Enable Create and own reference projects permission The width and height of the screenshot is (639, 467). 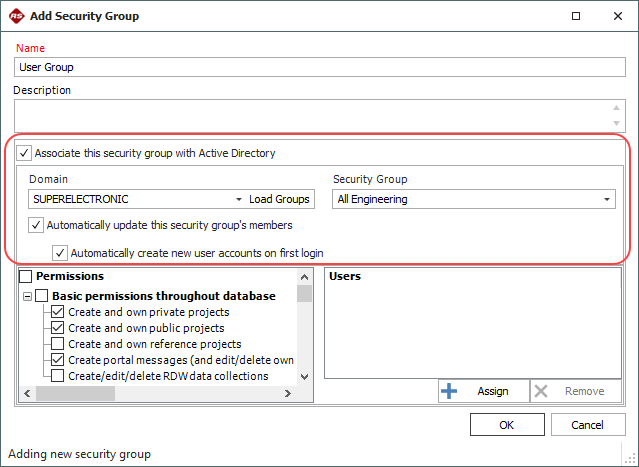coord(59,344)
